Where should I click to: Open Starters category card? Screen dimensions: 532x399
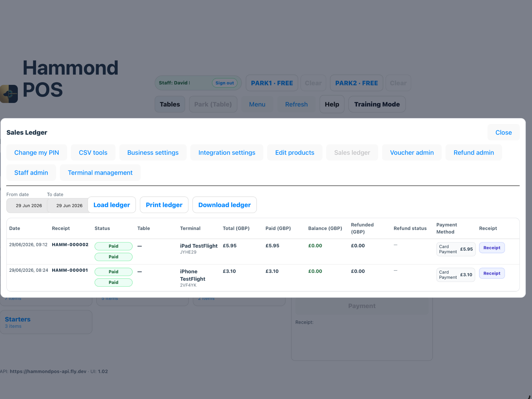tap(46, 322)
